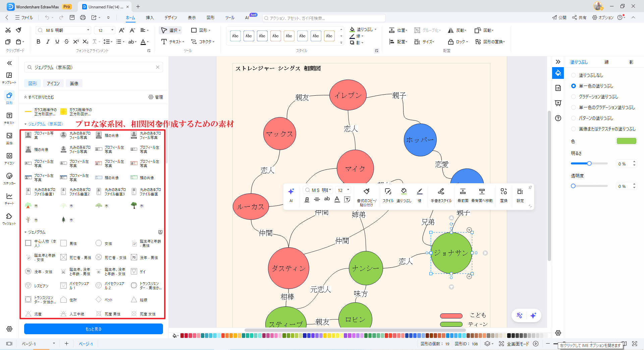Select the グラデーション塗りつぶし radio option
Screen dimensions: 644x350
point(574,97)
